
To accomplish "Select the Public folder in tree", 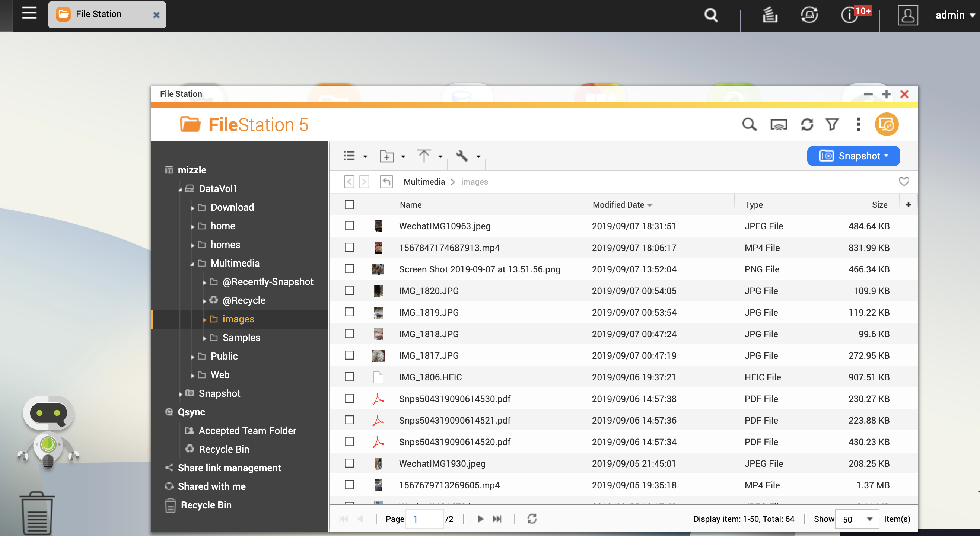I will [224, 357].
